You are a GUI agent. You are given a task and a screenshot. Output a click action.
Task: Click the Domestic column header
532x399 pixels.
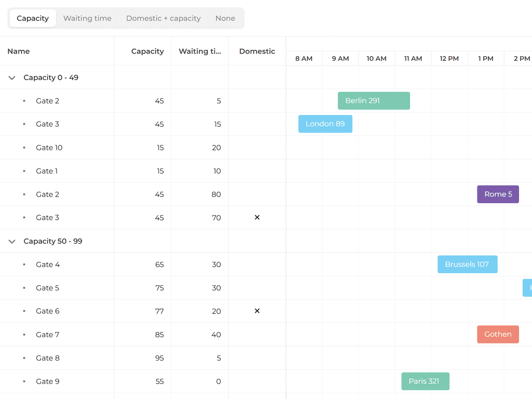click(257, 51)
